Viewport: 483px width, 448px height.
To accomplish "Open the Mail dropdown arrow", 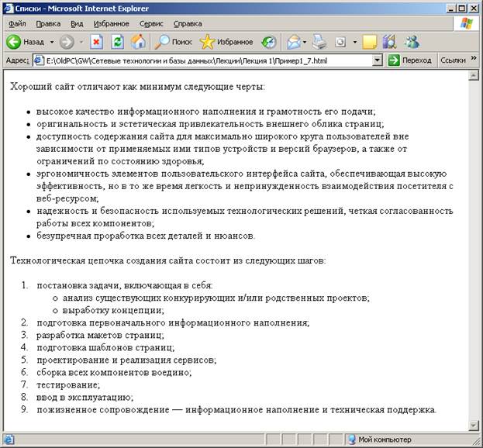I will (305, 42).
